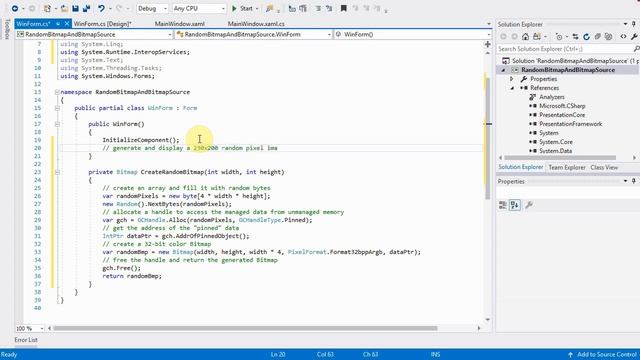Image resolution: width=640 pixels, height=360 pixels.
Task: Click the Uncomment selected lines icon
Action: tap(329, 8)
